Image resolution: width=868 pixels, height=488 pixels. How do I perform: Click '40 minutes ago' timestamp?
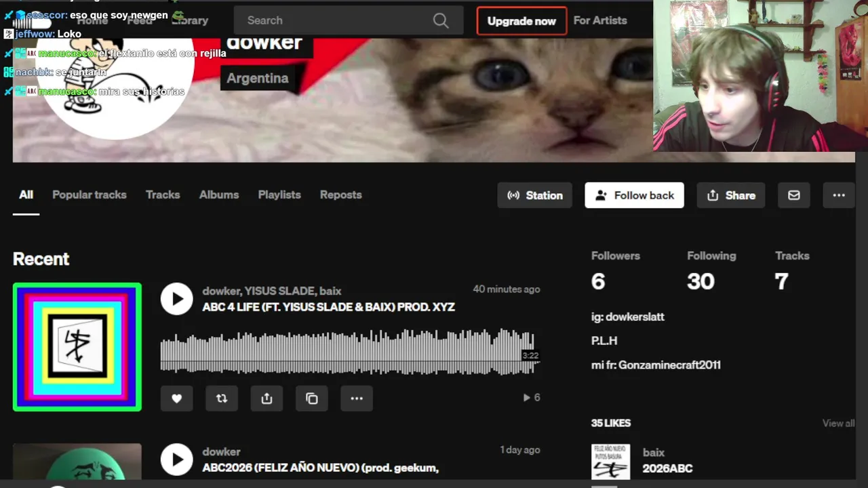point(507,289)
